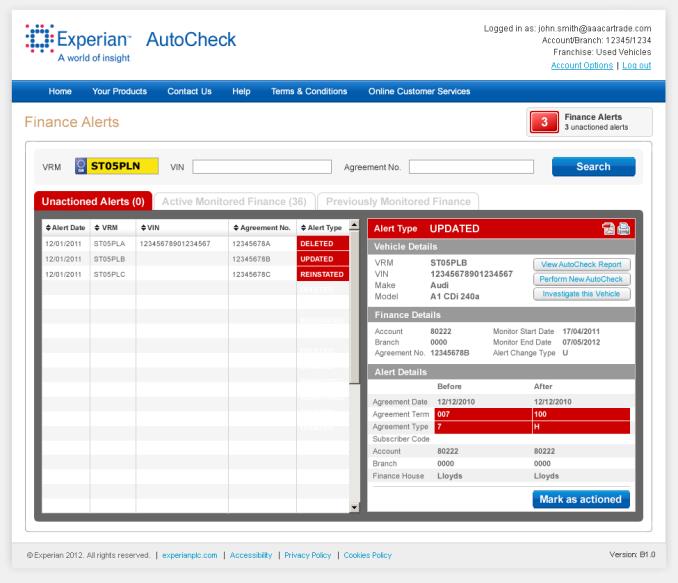Open Your Products menu
This screenshot has height=583, width=678.
coord(119,91)
